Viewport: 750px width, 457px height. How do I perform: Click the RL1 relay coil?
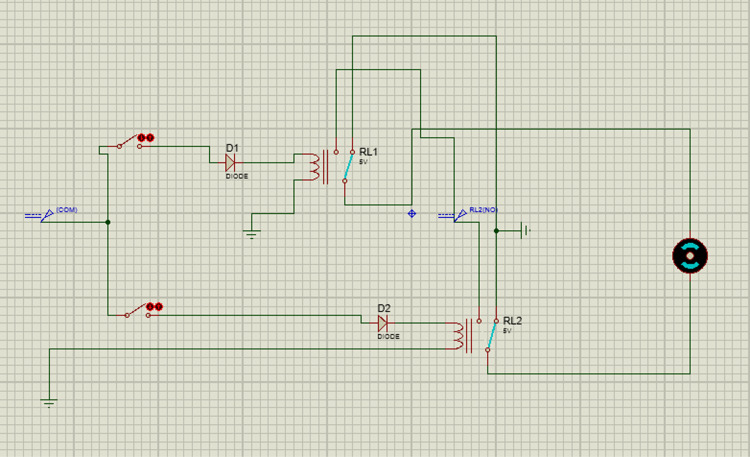[x=313, y=167]
